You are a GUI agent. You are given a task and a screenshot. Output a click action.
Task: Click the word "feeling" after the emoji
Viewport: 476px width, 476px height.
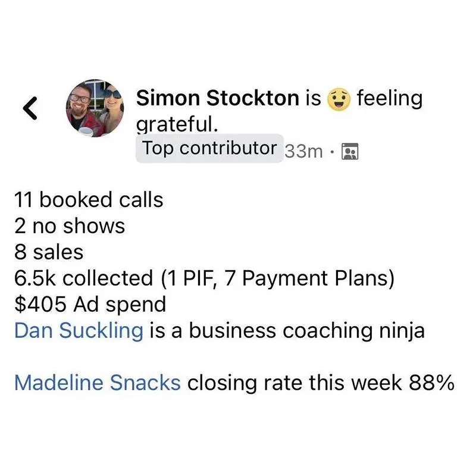click(390, 99)
